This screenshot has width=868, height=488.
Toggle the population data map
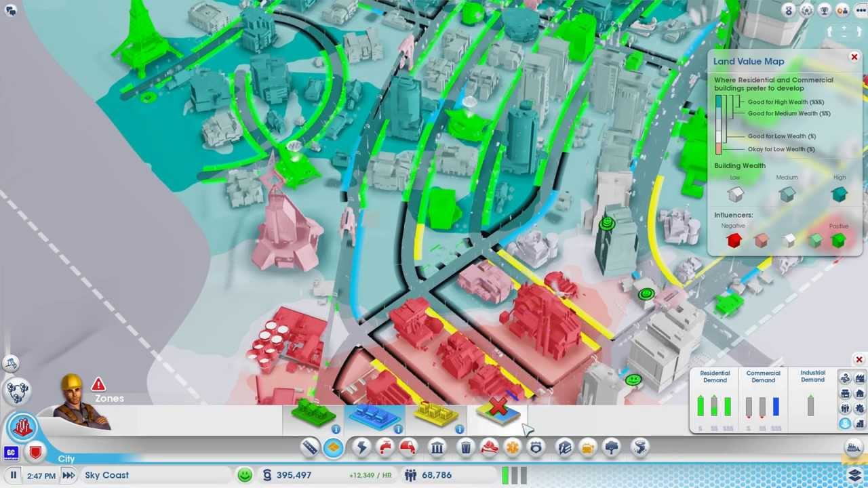pyautogui.click(x=845, y=408)
